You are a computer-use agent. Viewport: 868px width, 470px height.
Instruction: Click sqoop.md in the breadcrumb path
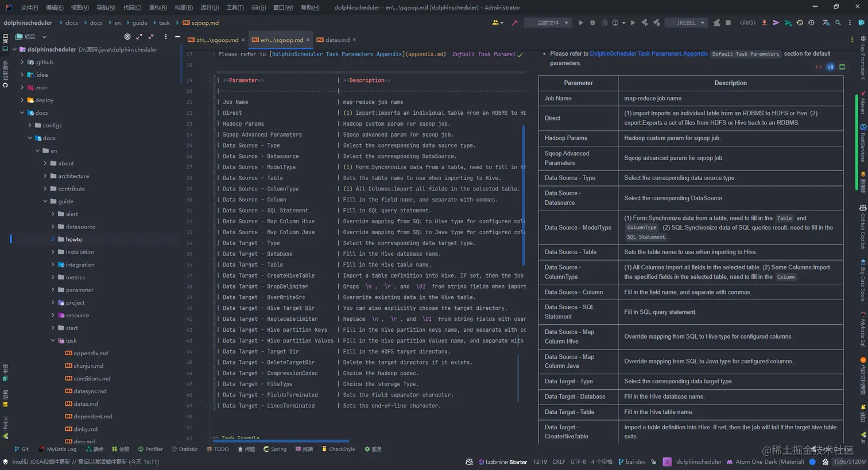pyautogui.click(x=200, y=23)
